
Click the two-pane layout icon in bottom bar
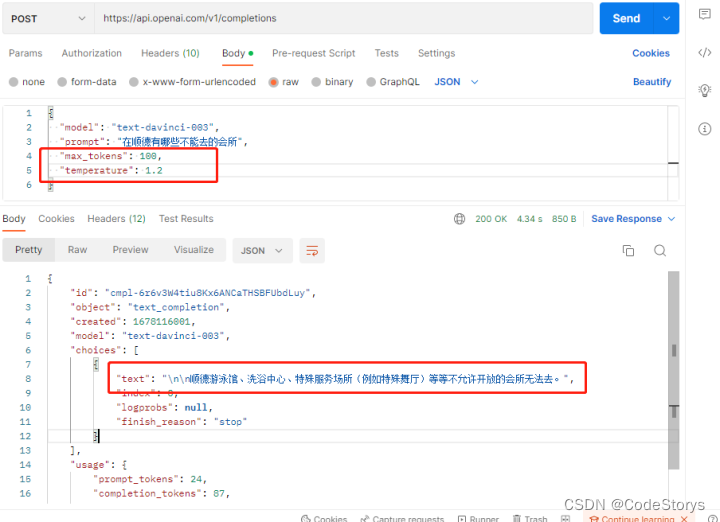pyautogui.click(x=565, y=518)
